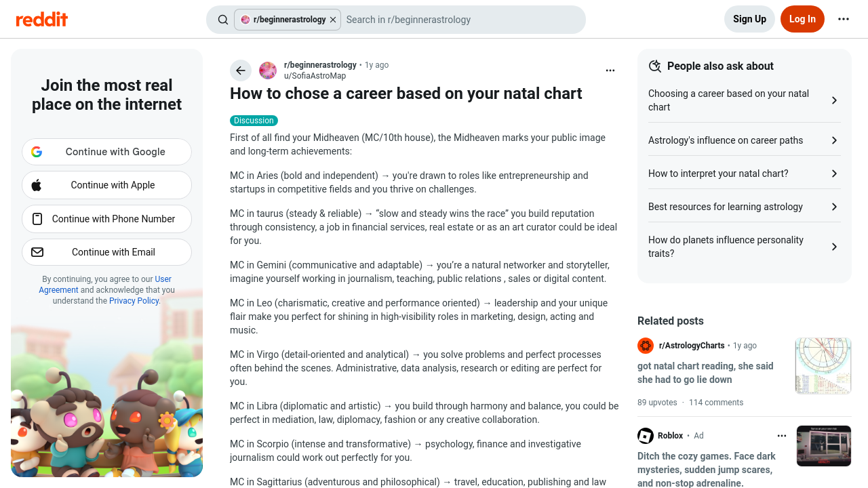Open 'got natal chart reading' related post
The width and height of the screenshot is (868, 488).
click(705, 373)
